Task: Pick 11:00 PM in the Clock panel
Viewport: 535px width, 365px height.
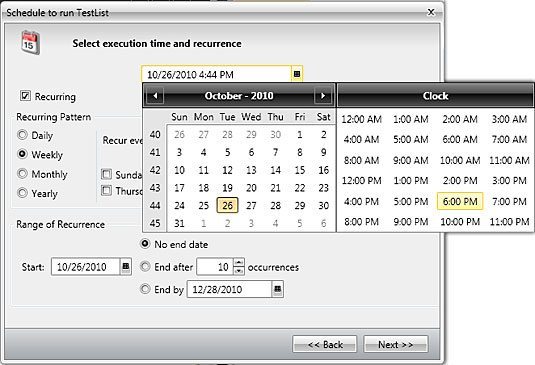Action: pos(509,222)
